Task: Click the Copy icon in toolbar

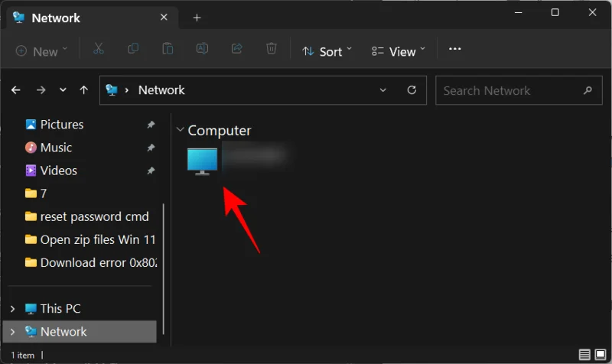Action: click(x=133, y=49)
